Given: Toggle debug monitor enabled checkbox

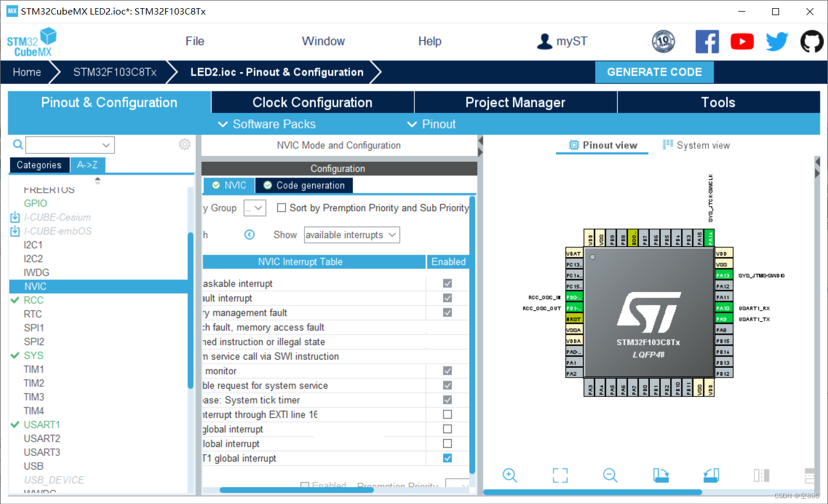Looking at the screenshot, I should coord(447,371).
